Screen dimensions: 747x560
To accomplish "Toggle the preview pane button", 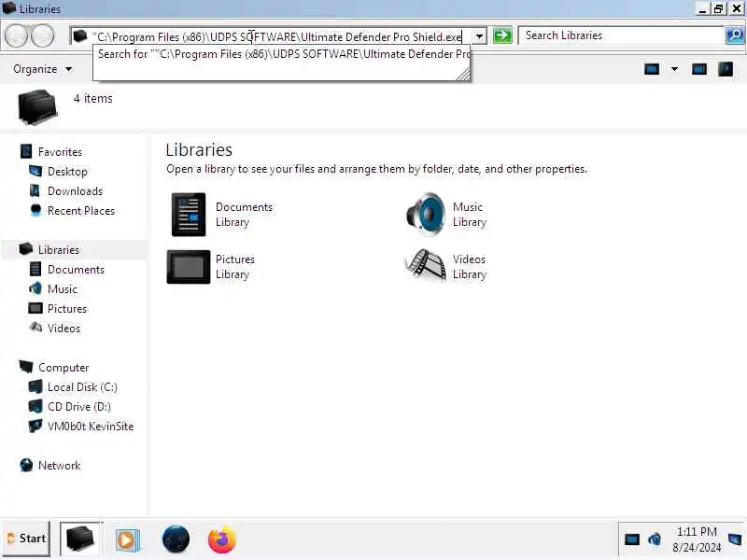I will [698, 69].
